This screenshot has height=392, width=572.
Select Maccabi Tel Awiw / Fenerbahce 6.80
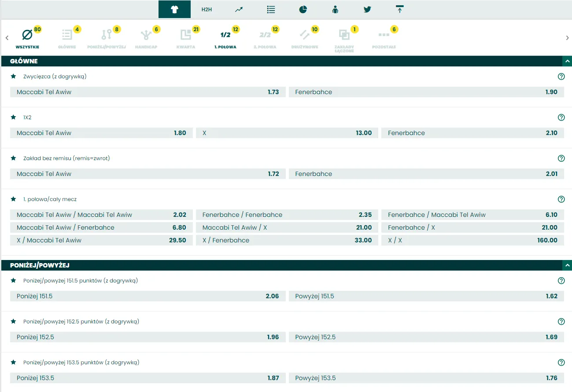tap(101, 227)
